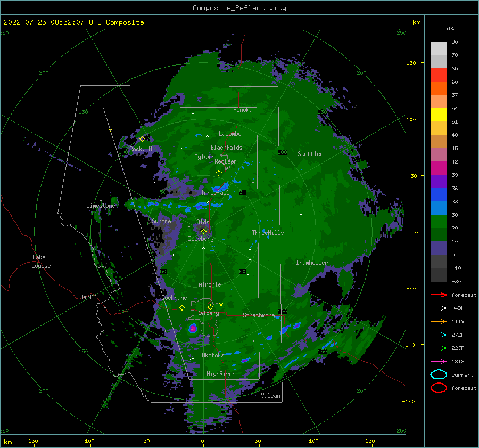Screen dimensions: 479x448
Task: Click the orange 111V arrow icon
Action: pos(439,321)
